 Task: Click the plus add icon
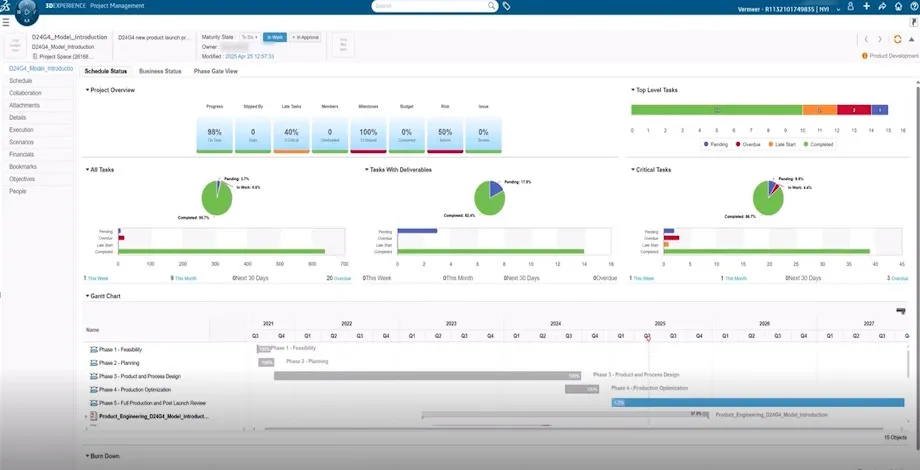[x=867, y=6]
